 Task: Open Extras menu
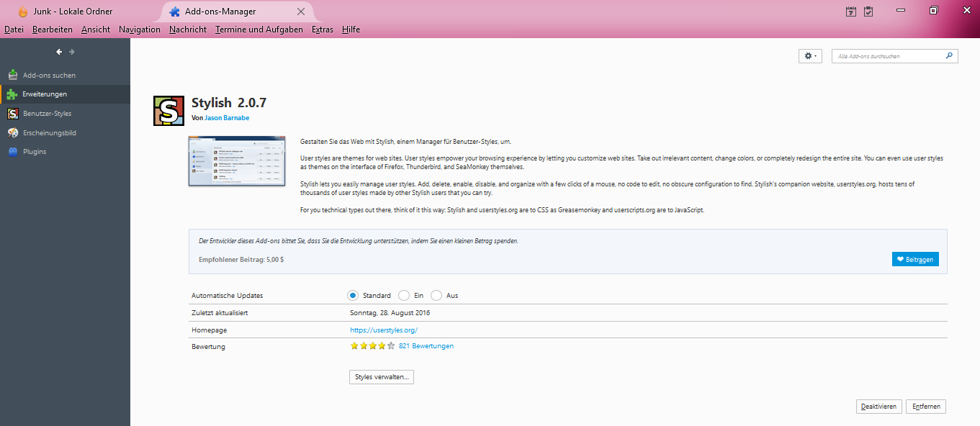point(323,30)
